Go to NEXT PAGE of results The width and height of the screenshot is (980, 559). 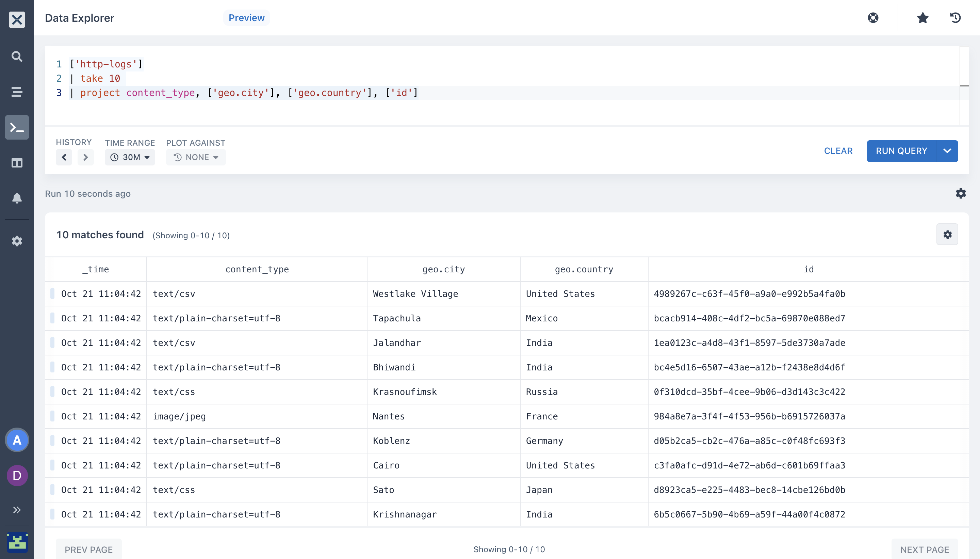point(925,549)
